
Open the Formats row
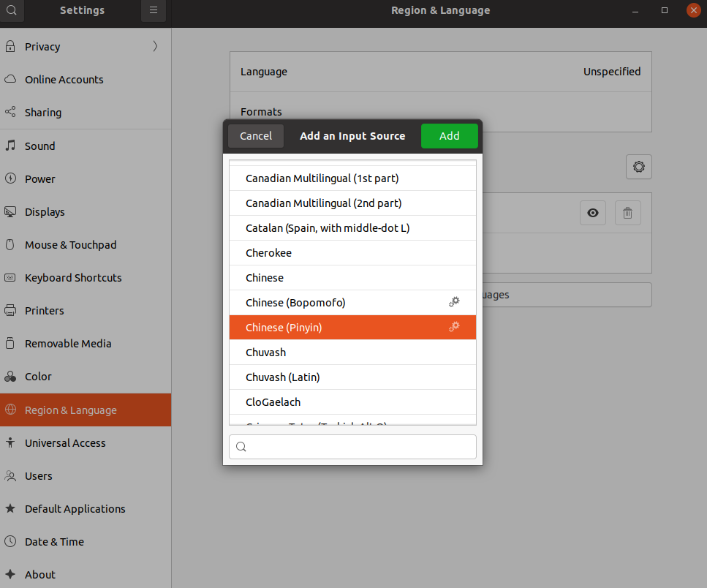(x=441, y=112)
